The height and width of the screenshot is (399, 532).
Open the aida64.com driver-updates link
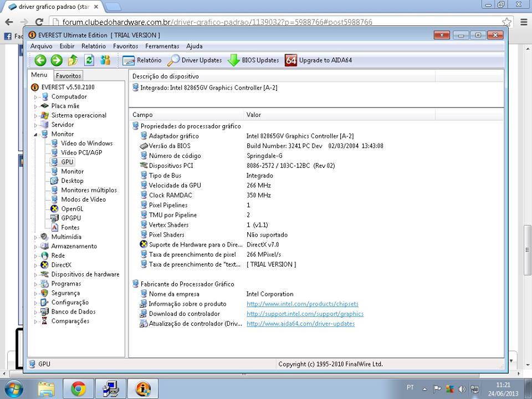300,324
